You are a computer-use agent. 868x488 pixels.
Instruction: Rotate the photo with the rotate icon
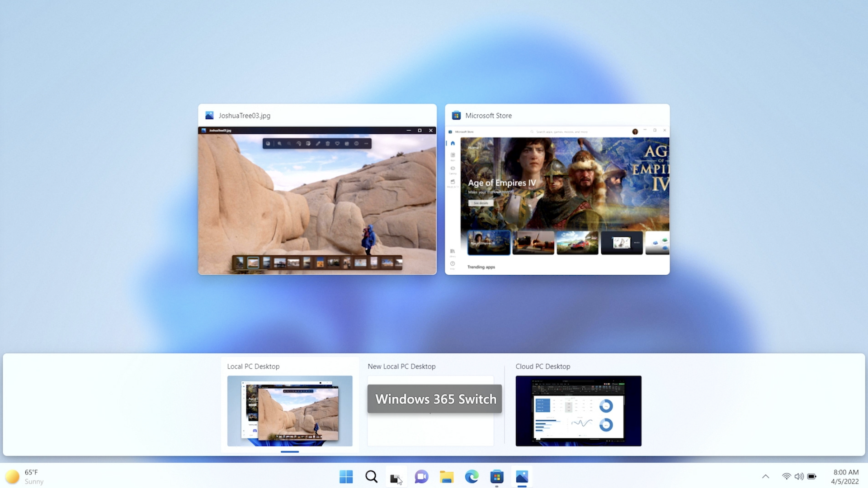(x=299, y=144)
